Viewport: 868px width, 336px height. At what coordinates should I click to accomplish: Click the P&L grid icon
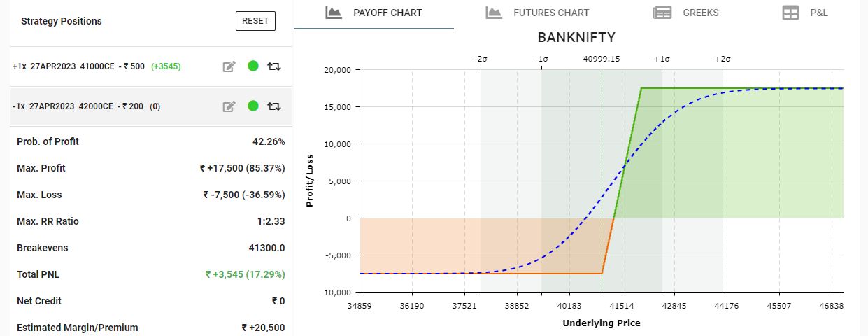pos(790,13)
